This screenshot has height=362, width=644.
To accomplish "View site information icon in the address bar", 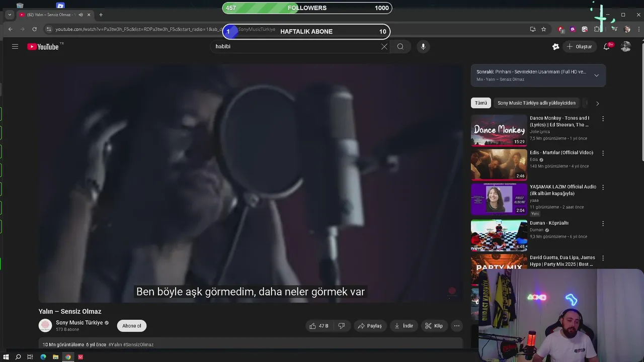I will tap(49, 29).
